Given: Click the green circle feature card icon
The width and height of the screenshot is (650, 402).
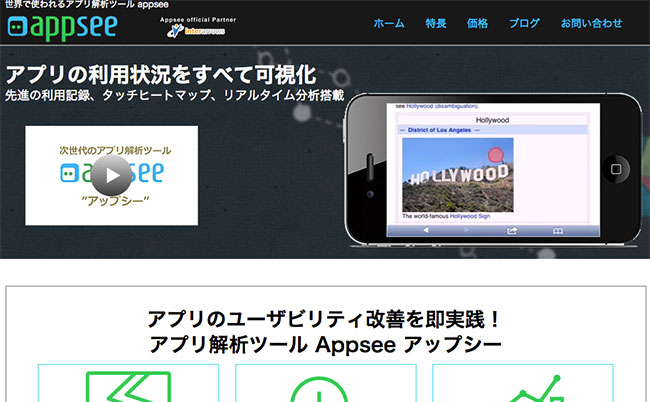Looking at the screenshot, I should pyautogui.click(x=319, y=389).
